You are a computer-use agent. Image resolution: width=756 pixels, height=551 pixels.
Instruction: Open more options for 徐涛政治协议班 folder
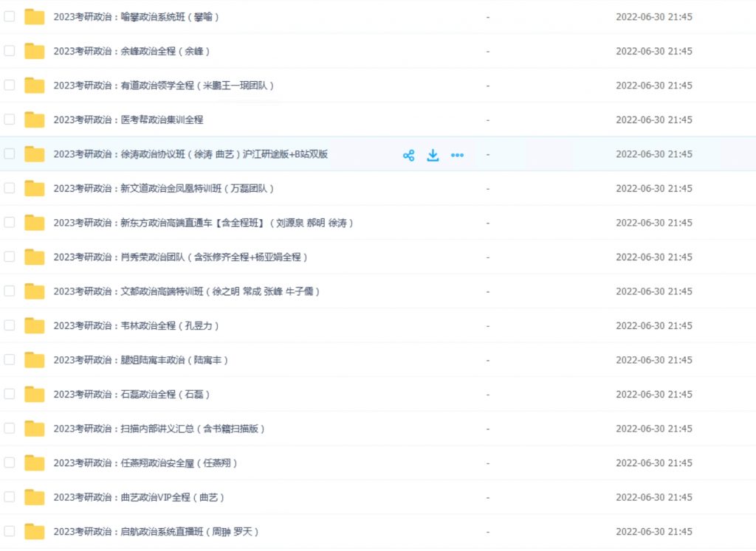(457, 155)
